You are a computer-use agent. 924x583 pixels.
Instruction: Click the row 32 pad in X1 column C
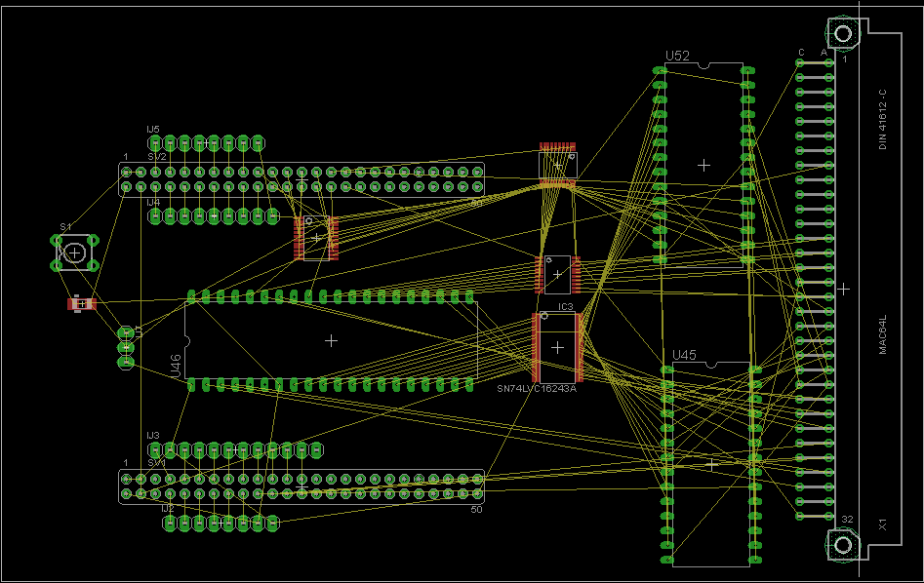coord(800,516)
